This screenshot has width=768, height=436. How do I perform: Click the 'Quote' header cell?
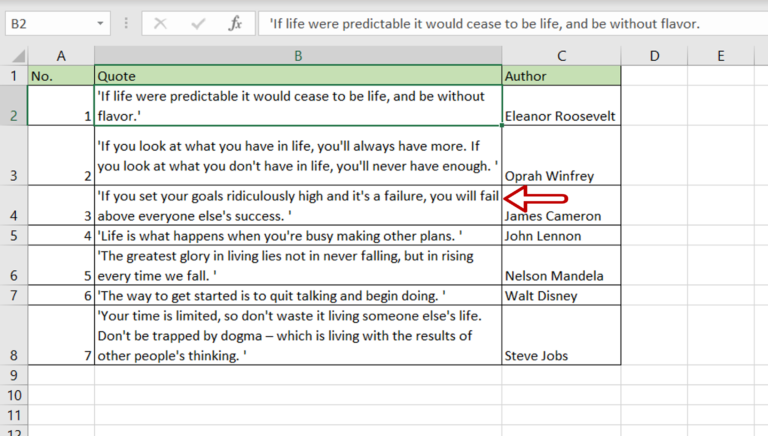[298, 76]
